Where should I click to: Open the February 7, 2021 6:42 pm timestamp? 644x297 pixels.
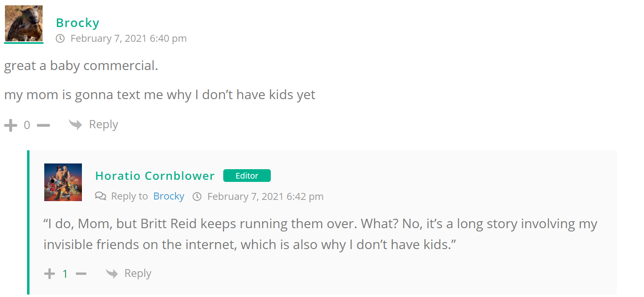[265, 197]
